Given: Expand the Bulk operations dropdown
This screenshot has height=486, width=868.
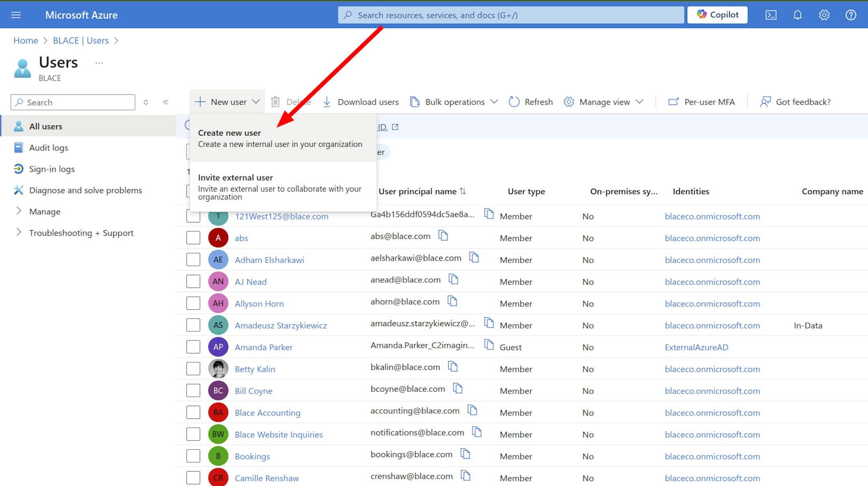Looking at the screenshot, I should click(x=454, y=102).
